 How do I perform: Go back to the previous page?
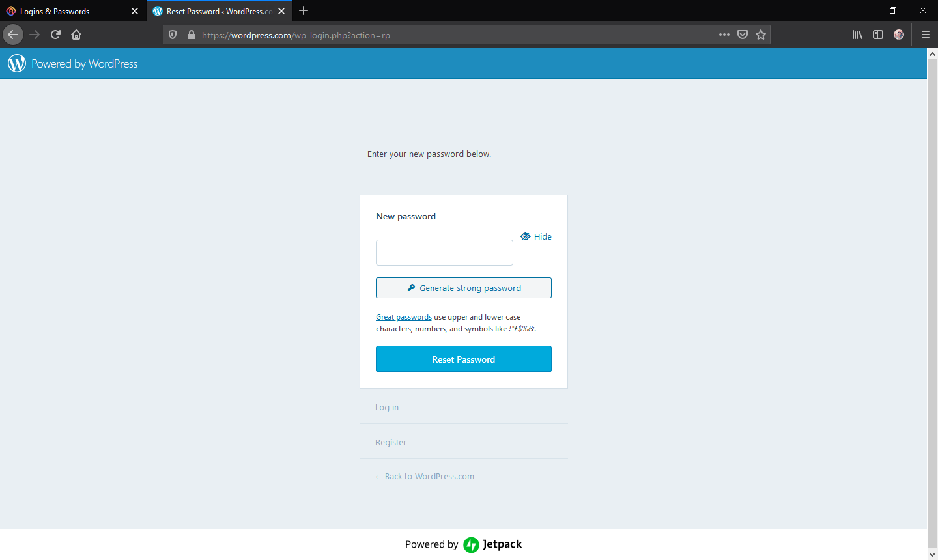coord(13,35)
